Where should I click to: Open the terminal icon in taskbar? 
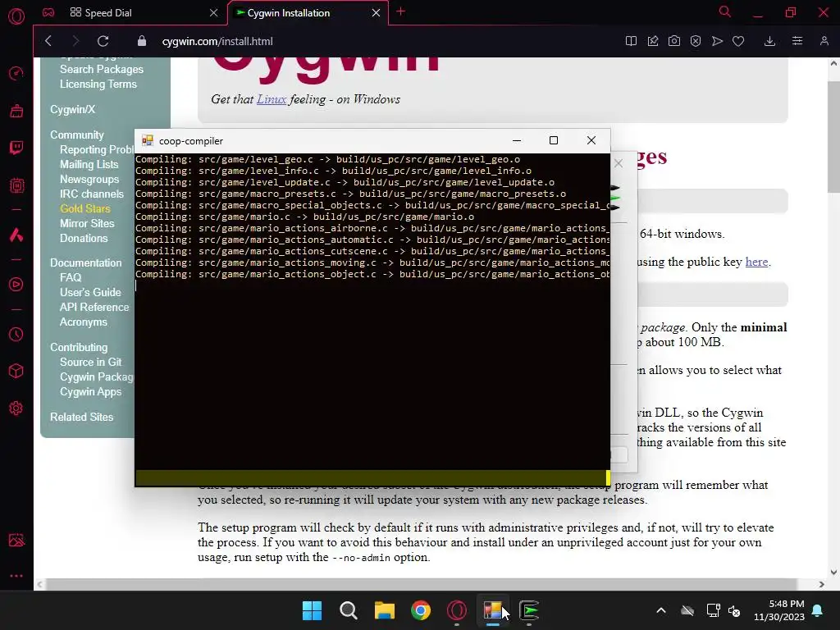pos(529,610)
